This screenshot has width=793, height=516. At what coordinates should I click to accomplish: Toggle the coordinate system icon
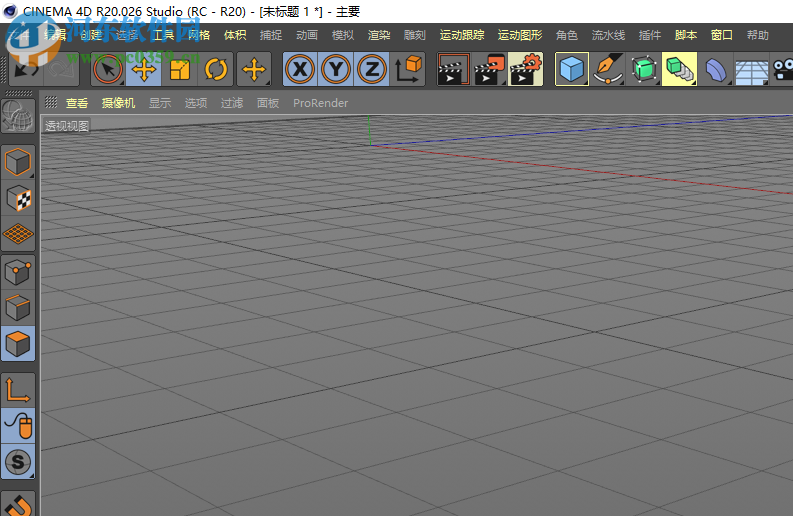[x=408, y=69]
